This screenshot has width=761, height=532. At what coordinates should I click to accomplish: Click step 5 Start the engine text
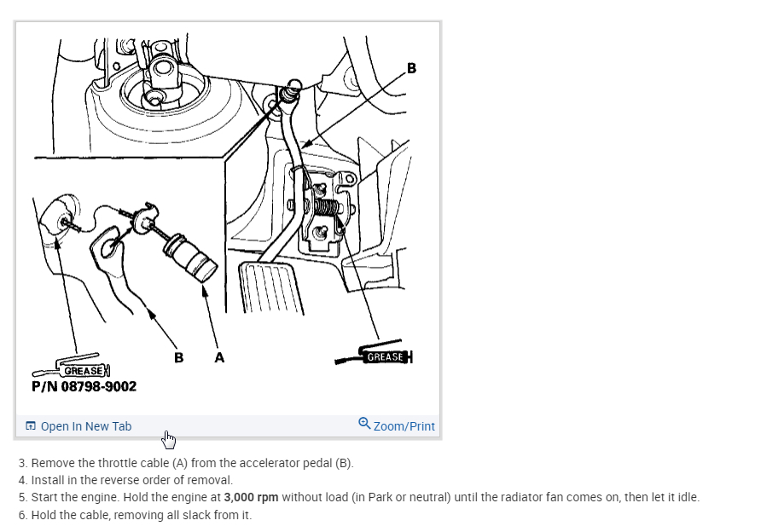[x=359, y=498]
